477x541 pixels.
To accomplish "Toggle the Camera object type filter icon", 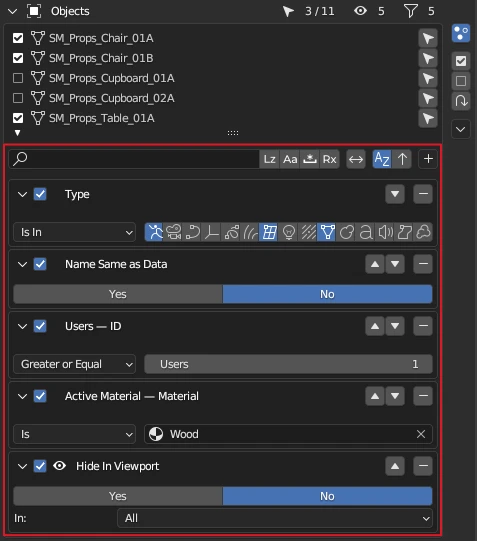I will click(x=173, y=232).
